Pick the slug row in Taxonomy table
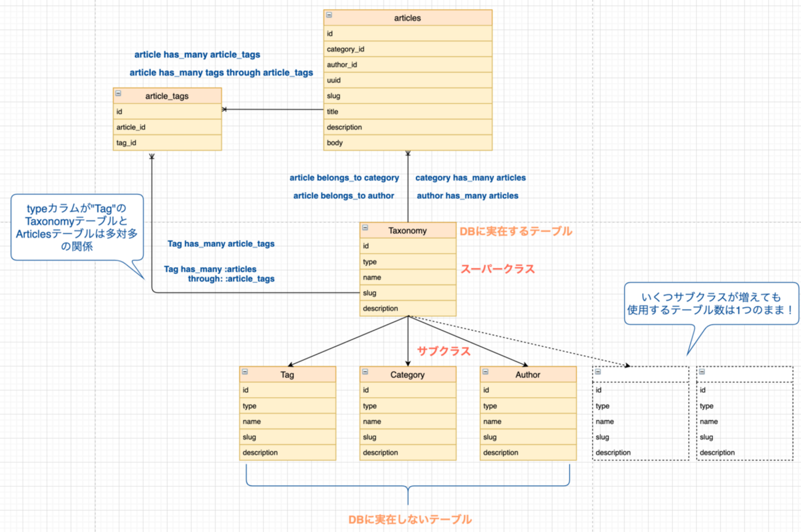The image size is (801, 532). (407, 293)
